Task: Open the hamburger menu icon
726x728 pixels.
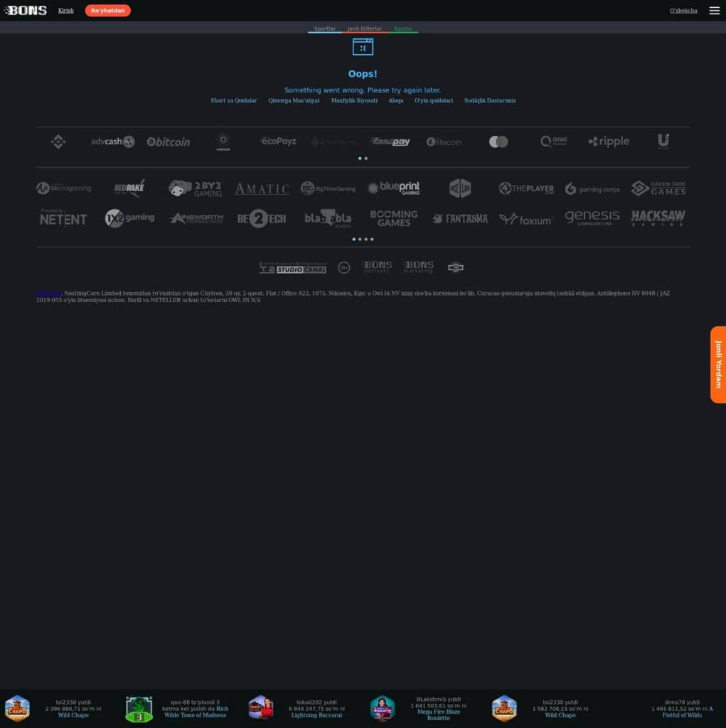Action: (715, 10)
